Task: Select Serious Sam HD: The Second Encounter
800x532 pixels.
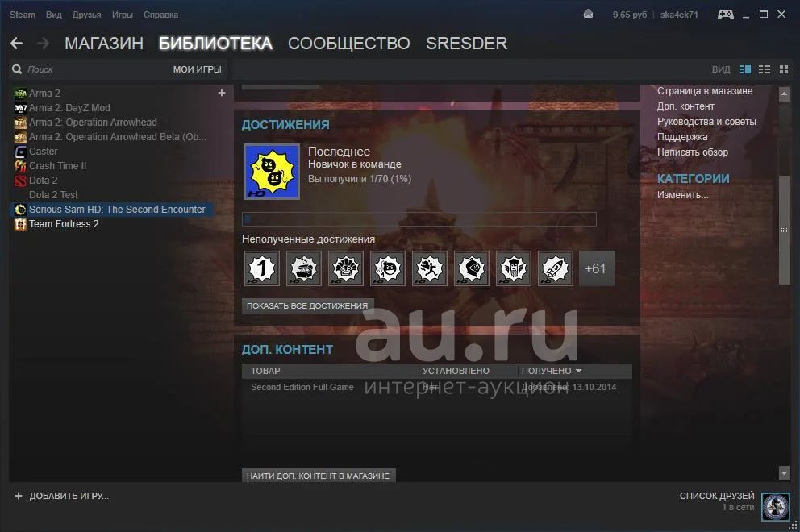Action: coord(112,209)
